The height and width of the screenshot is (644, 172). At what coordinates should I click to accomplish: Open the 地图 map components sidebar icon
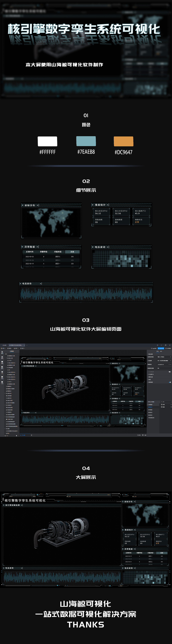[x=2, y=362]
